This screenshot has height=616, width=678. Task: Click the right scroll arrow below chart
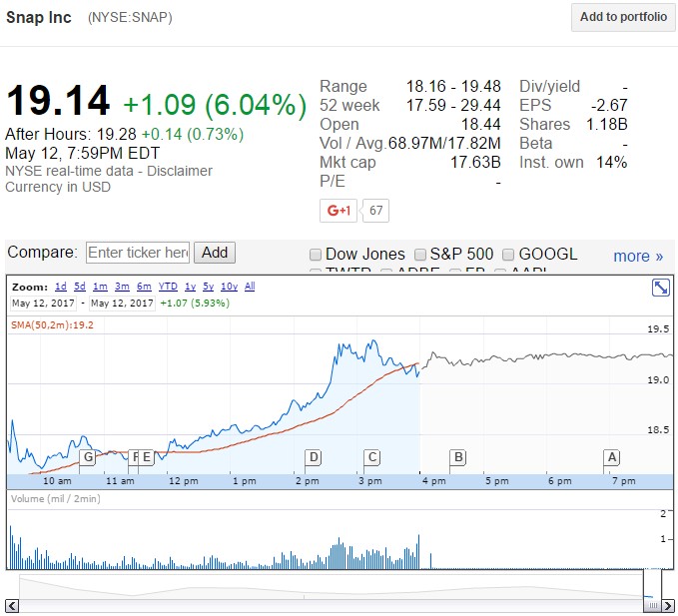pos(668,605)
